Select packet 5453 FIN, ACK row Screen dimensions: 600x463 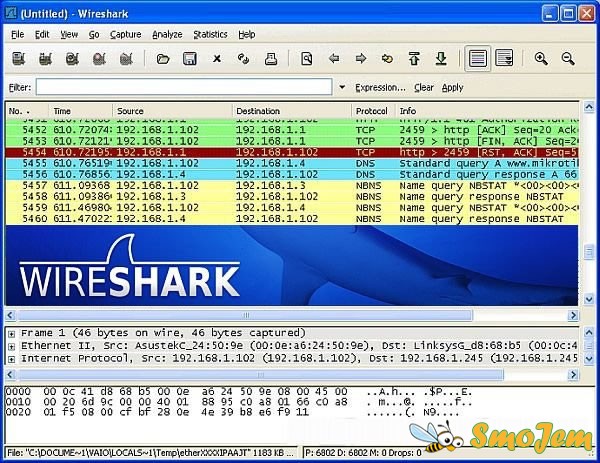tap(292, 141)
